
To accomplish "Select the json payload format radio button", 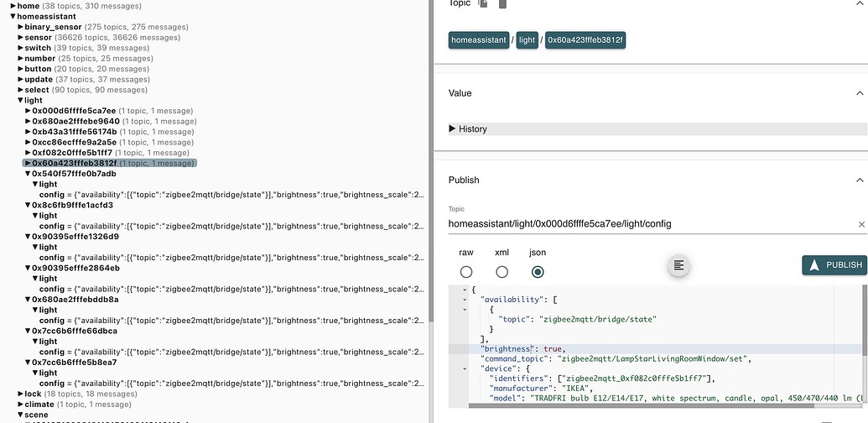I will click(537, 272).
